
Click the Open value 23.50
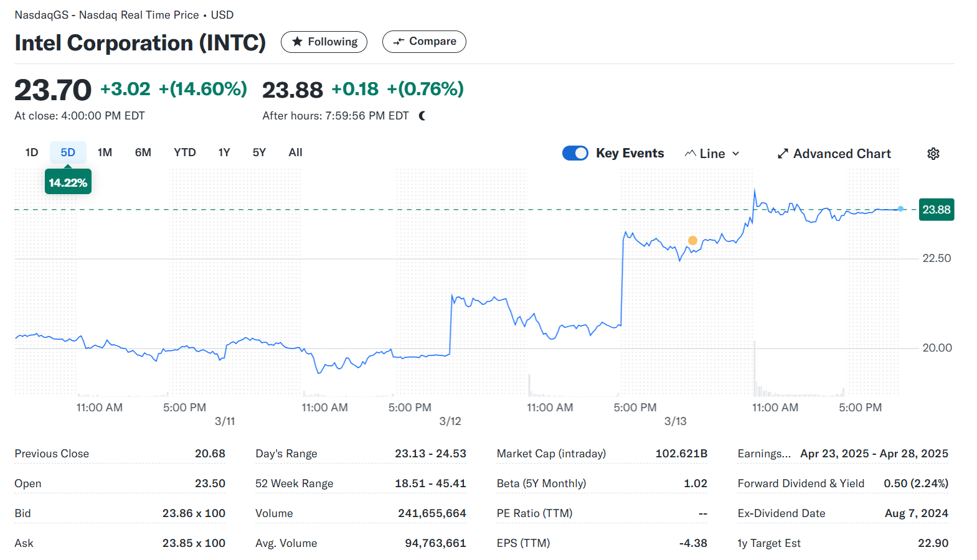click(x=210, y=483)
